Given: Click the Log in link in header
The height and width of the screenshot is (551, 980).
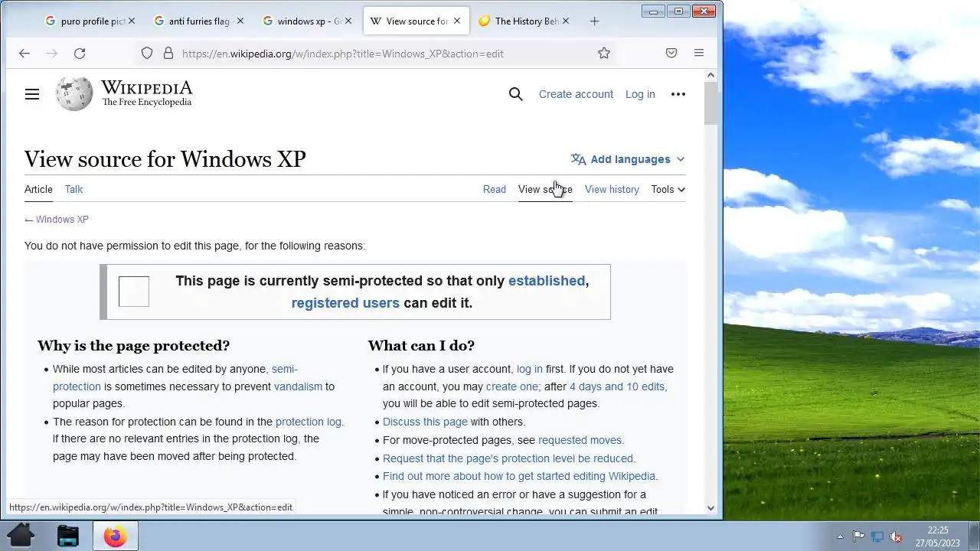Looking at the screenshot, I should pyautogui.click(x=640, y=94).
